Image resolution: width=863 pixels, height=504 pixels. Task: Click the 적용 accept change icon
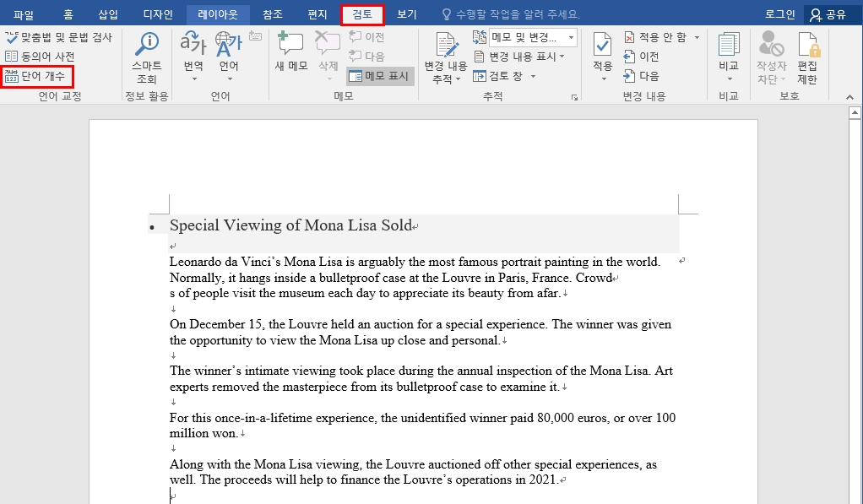tap(603, 45)
